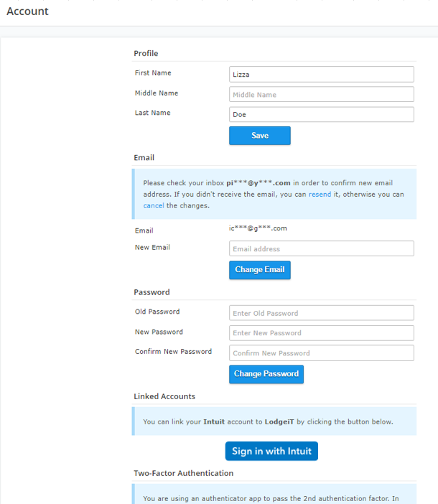Focus the New Password input box
This screenshot has width=438, height=504.
tap(322, 333)
